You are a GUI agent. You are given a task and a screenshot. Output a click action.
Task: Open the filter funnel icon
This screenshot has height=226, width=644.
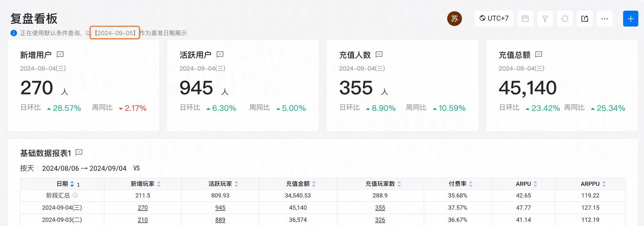point(545,19)
